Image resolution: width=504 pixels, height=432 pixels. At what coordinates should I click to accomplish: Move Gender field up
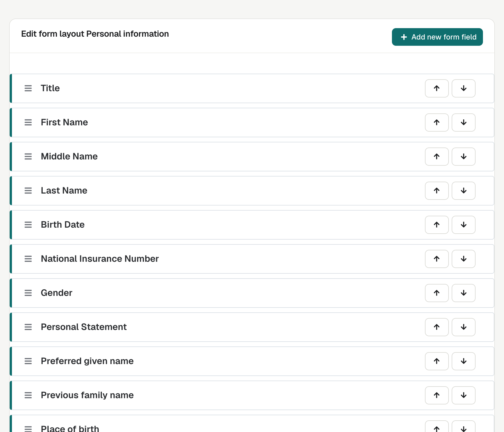437,293
